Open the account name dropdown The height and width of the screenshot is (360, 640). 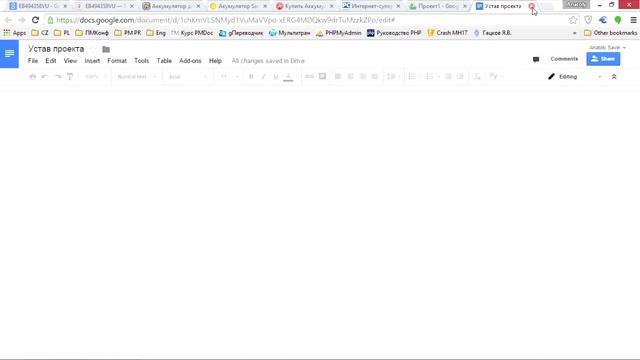tap(607, 48)
